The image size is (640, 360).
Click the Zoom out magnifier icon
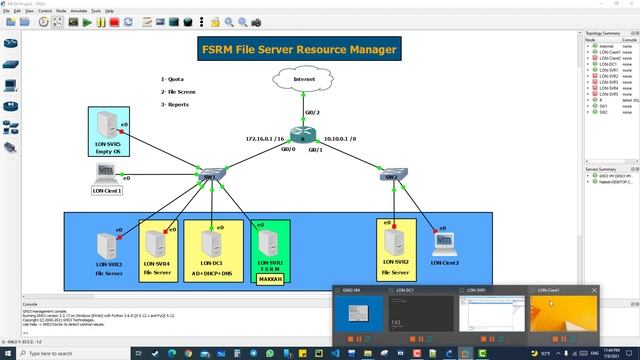click(x=243, y=22)
